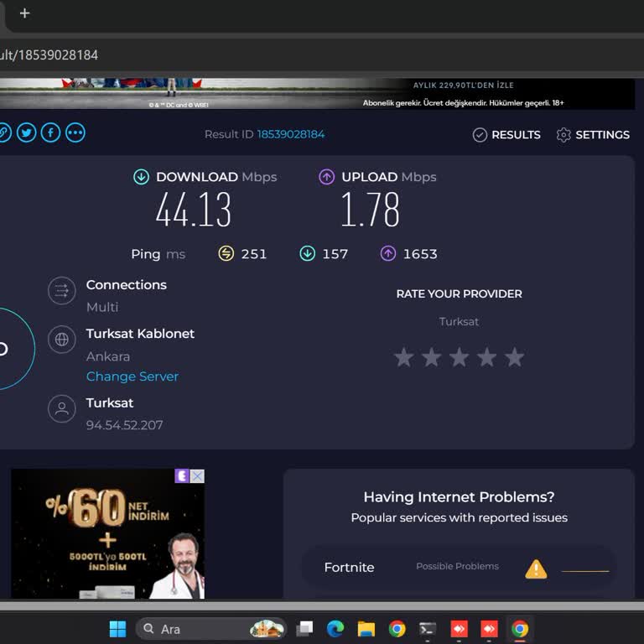This screenshot has height=644, width=644.
Task: Click the browser address bar URL
Action: [49, 55]
